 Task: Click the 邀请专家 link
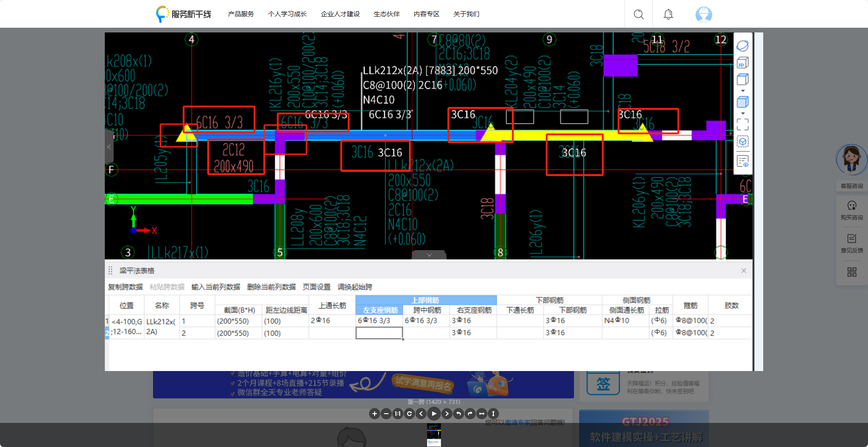[x=518, y=422]
